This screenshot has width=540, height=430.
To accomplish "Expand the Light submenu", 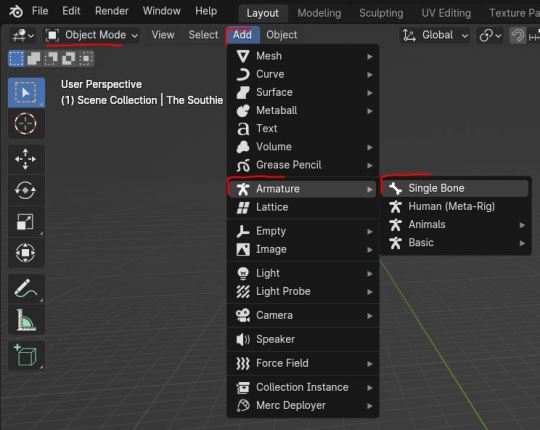I will pyautogui.click(x=304, y=273).
